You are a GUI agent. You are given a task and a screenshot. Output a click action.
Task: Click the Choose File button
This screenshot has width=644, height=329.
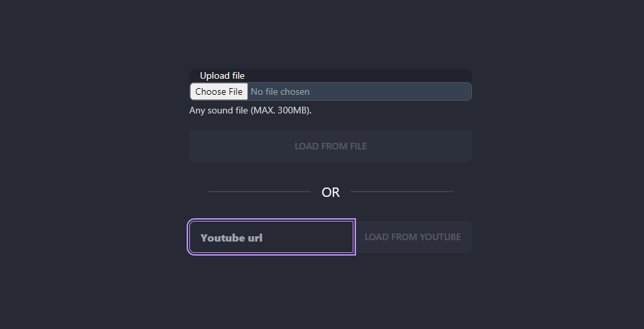(219, 91)
